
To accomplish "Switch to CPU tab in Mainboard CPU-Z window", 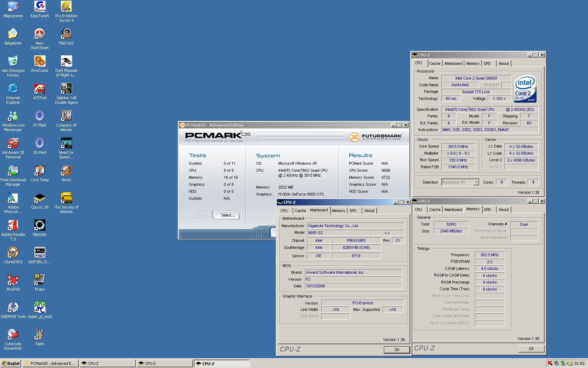I will coord(284,211).
